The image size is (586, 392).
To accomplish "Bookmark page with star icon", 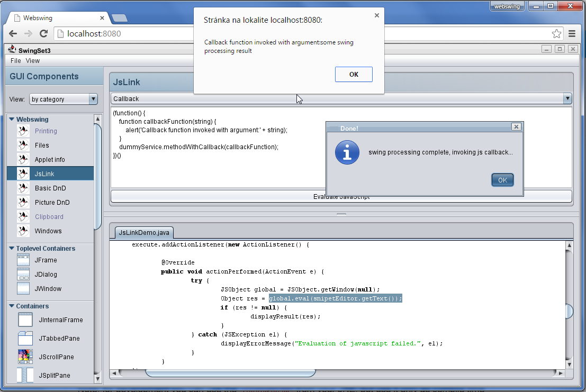I will point(556,34).
